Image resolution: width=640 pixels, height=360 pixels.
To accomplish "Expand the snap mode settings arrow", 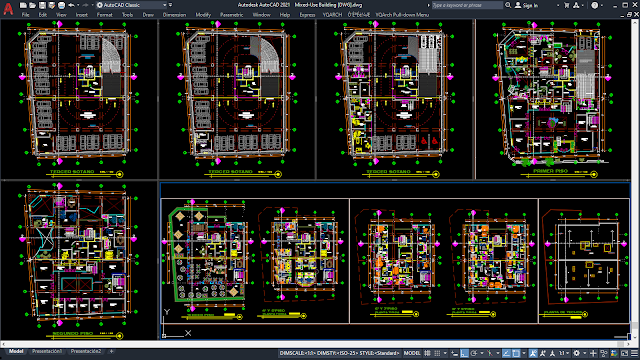I will point(445,353).
